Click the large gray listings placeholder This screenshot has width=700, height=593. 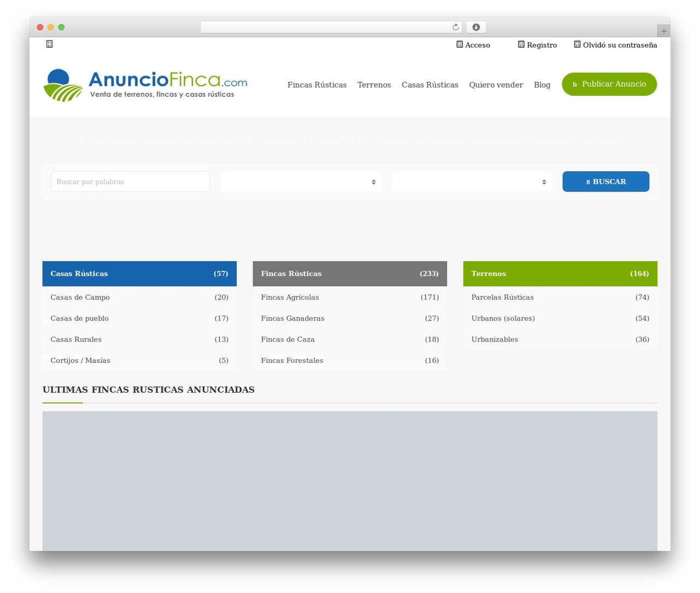click(x=350, y=481)
